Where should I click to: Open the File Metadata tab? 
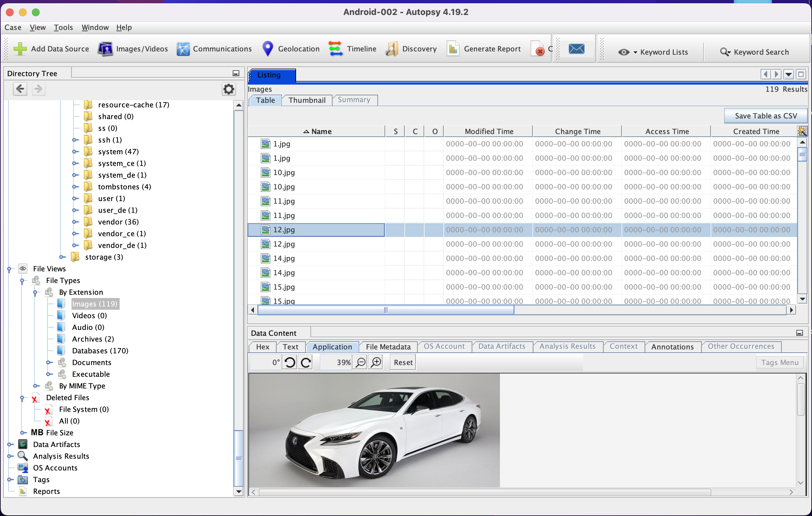click(x=388, y=346)
